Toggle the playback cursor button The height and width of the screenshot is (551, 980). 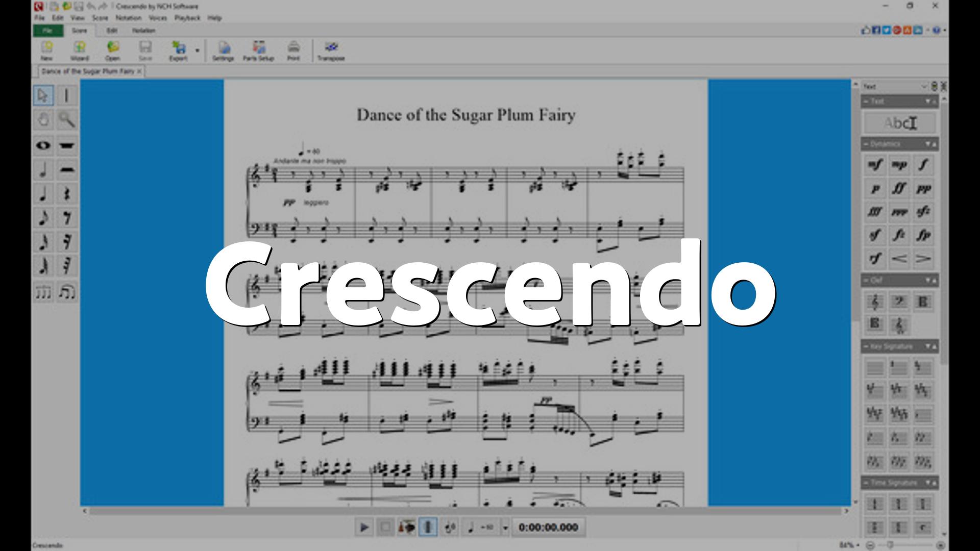[x=428, y=527]
